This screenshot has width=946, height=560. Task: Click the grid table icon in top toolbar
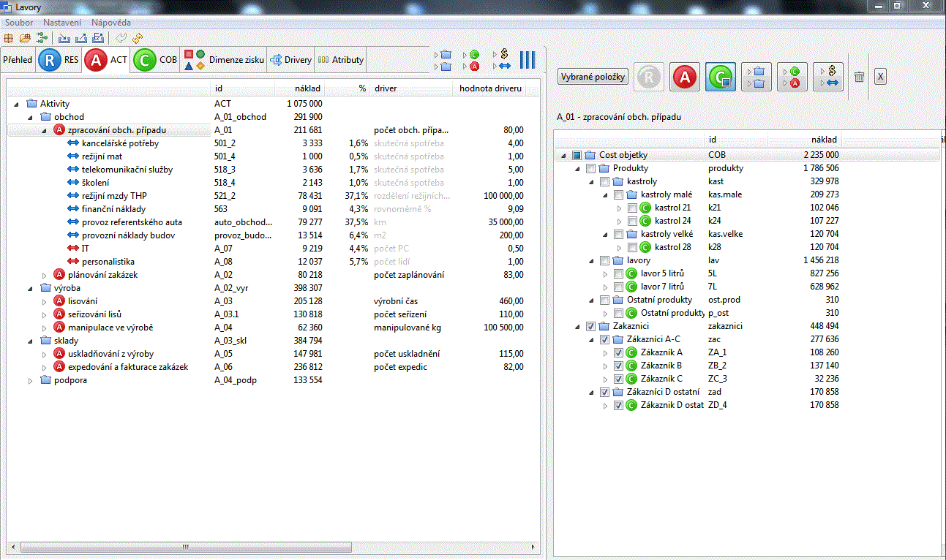[x=9, y=38]
